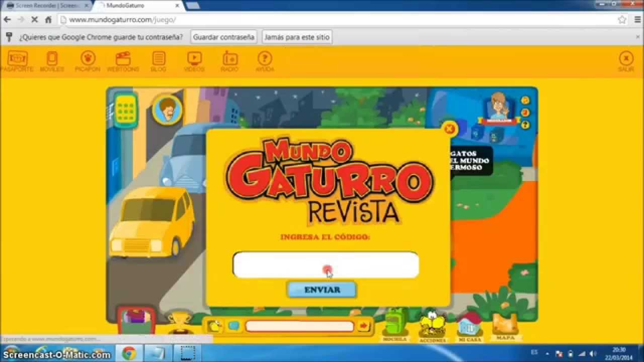Screen dimensions: 644x362
Task: Open the emoticon face icon
Action: 215,326
